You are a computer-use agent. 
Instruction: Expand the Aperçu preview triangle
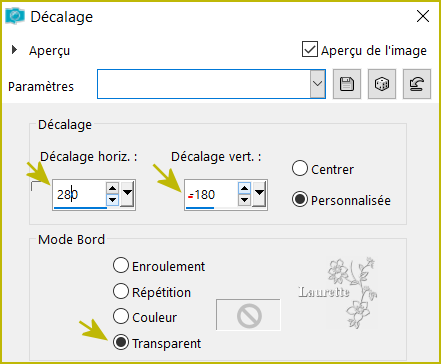pyautogui.click(x=14, y=50)
